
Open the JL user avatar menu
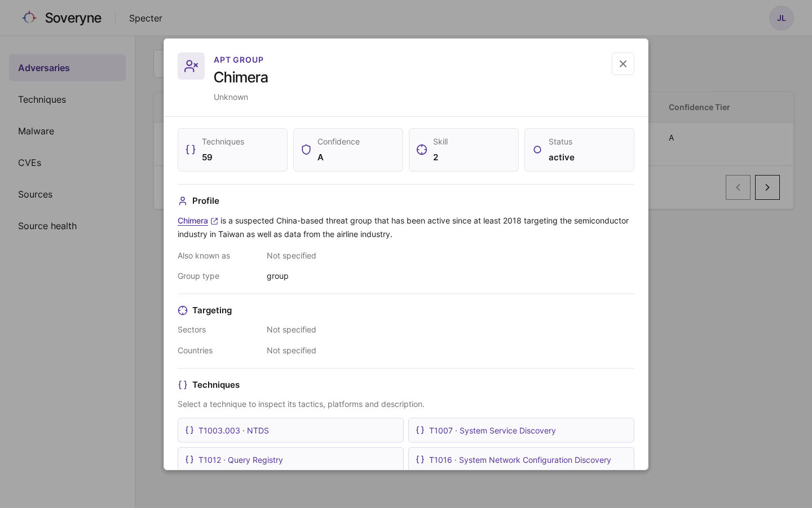(x=781, y=18)
